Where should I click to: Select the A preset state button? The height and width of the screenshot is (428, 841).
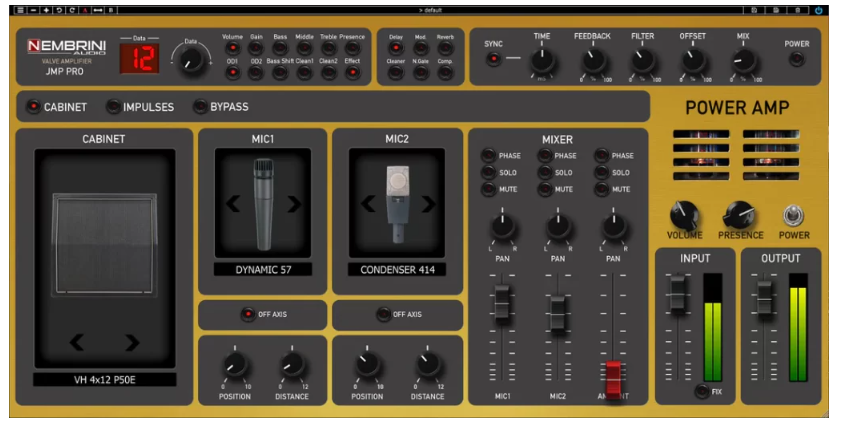pos(85,10)
